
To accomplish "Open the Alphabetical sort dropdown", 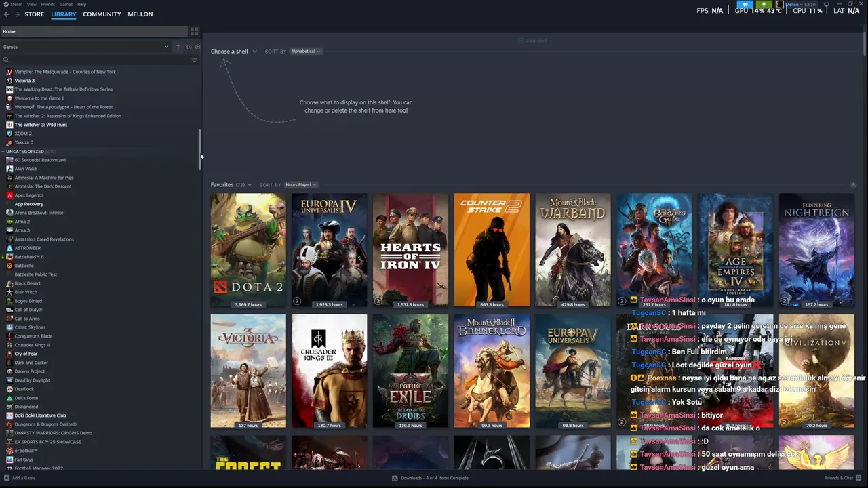I will pos(305,52).
